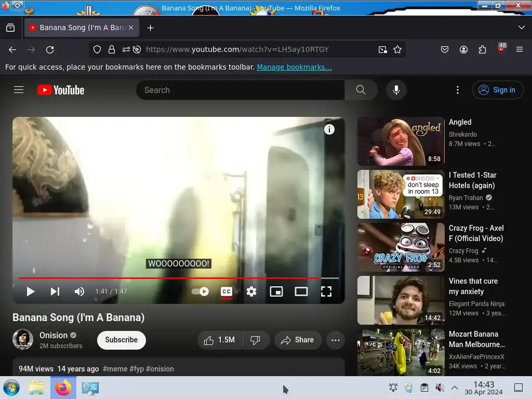Open the Onision channel avatar
Screen dimensions: 532x399
(x=23, y=339)
